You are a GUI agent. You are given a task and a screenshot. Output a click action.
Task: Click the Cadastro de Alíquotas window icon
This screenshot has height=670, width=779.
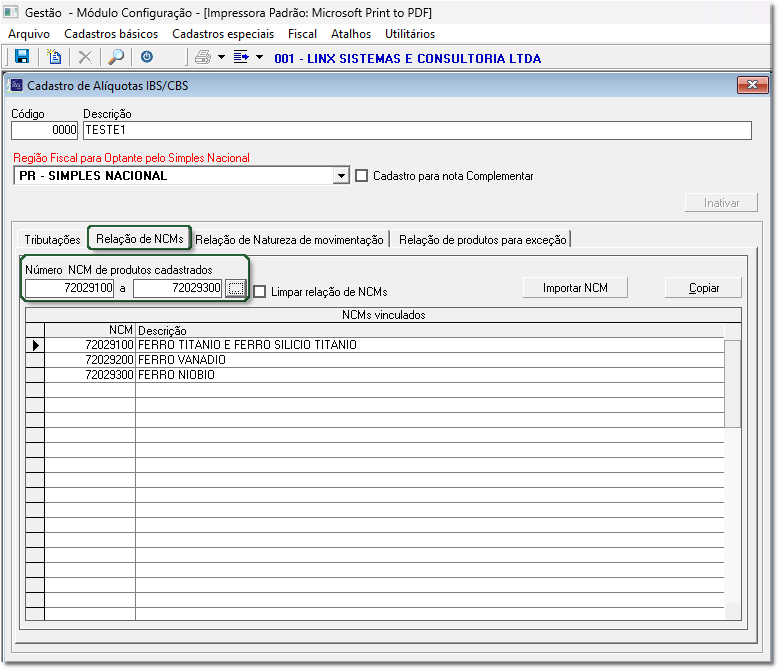click(x=16, y=85)
